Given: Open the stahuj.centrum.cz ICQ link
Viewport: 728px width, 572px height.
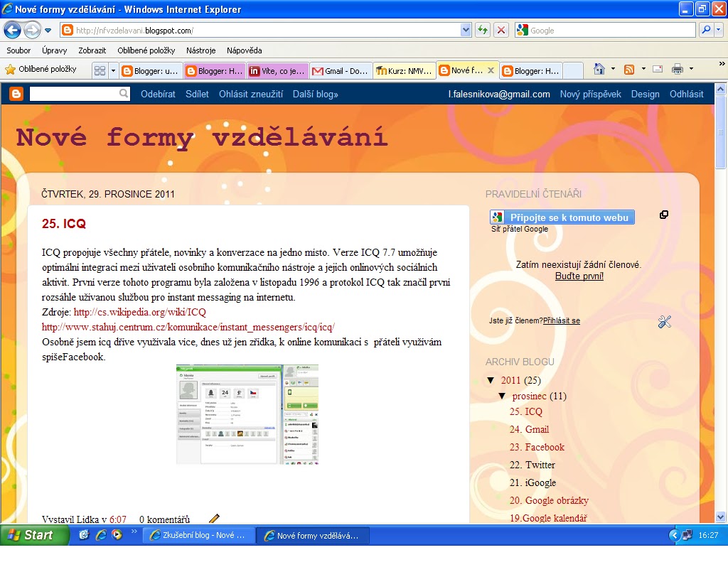Looking at the screenshot, I should [x=188, y=327].
